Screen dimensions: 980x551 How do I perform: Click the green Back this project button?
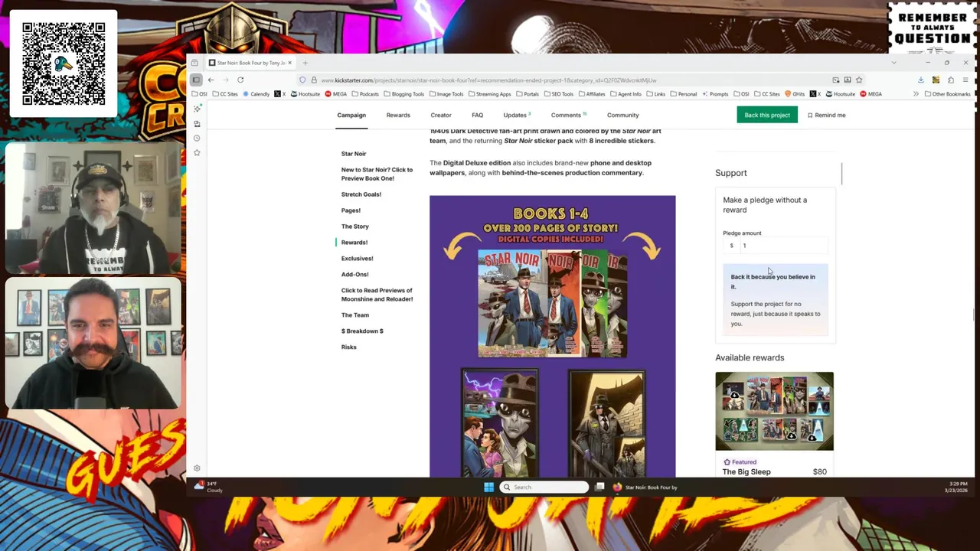point(767,115)
